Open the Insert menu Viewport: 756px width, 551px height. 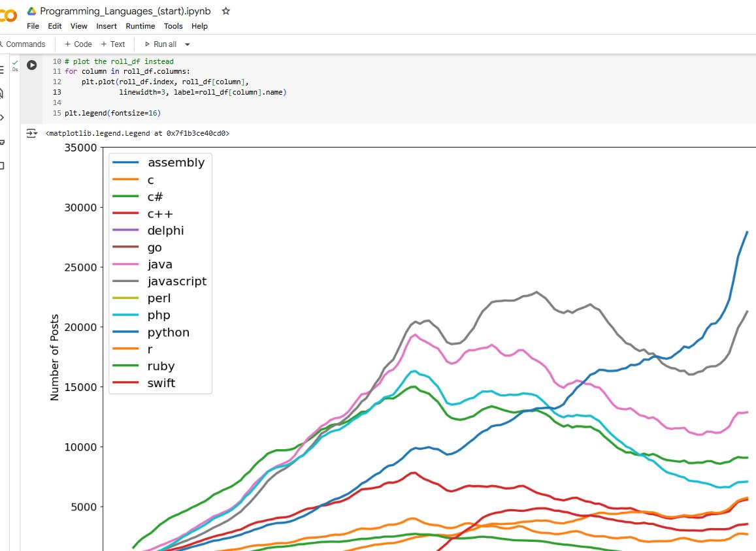point(107,26)
